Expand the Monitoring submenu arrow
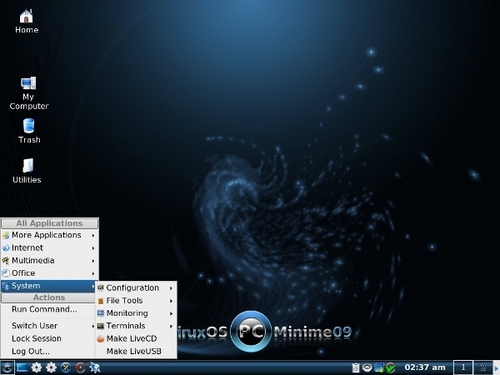 pos(171,313)
